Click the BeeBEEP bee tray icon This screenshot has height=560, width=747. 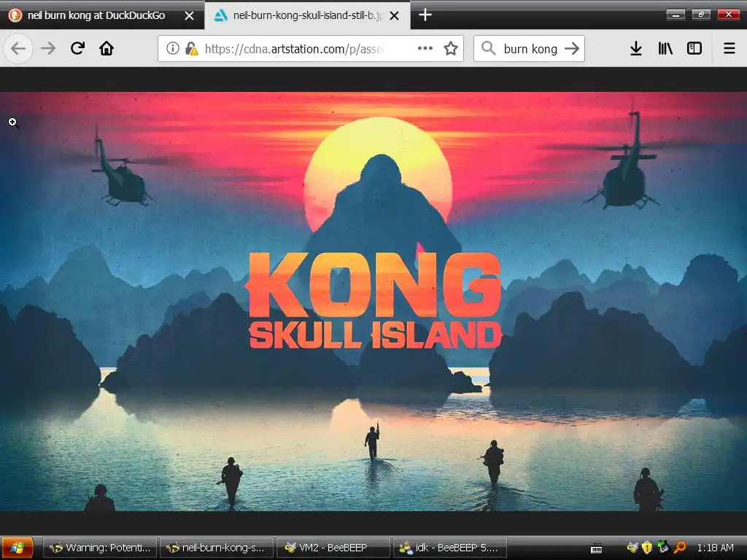tap(632, 548)
